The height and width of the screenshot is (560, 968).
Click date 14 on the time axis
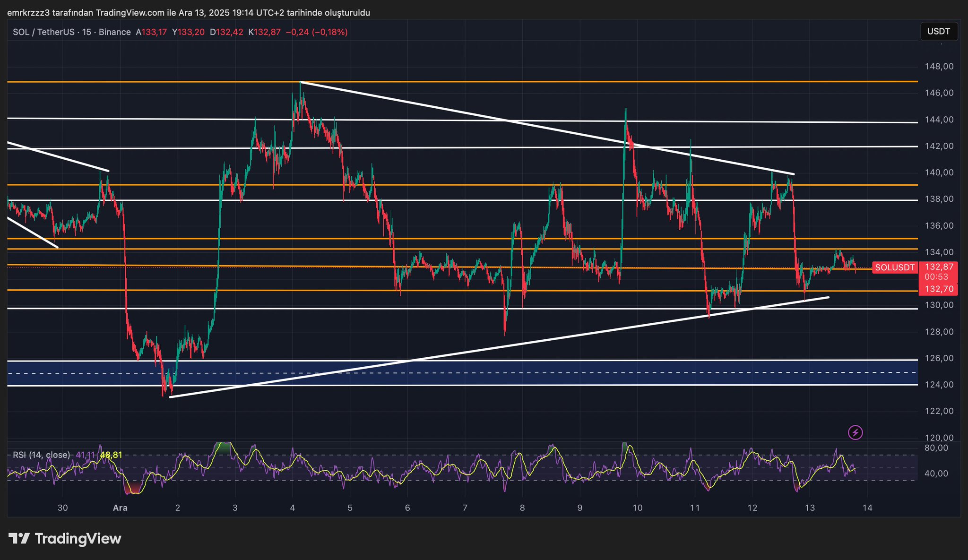[867, 508]
